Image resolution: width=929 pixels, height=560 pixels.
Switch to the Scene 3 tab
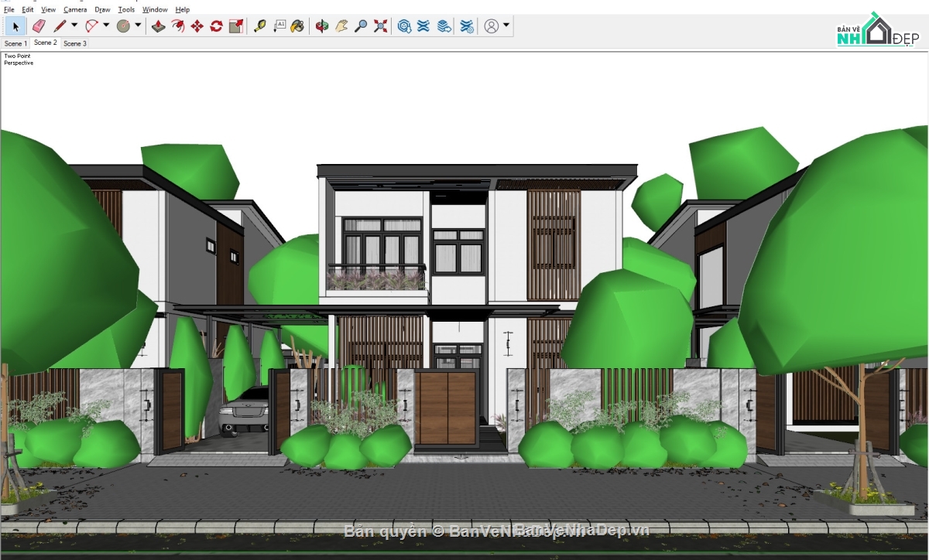[x=74, y=43]
